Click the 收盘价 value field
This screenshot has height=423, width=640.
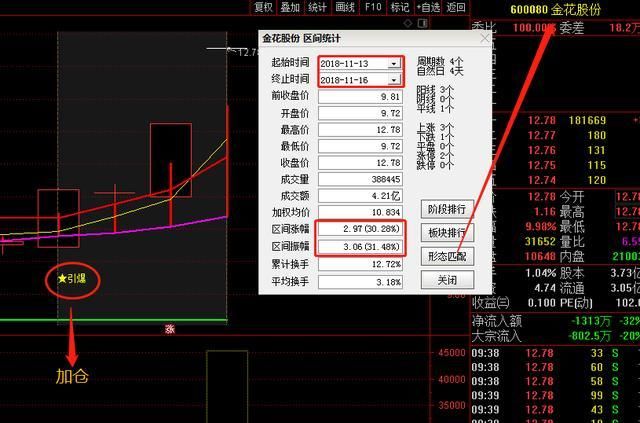[x=360, y=163]
